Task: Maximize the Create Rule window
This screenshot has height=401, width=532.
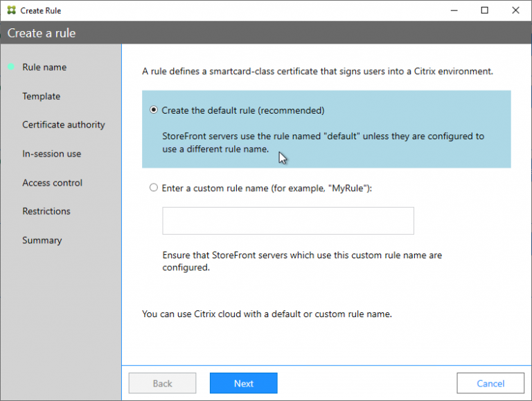Action: [485, 10]
